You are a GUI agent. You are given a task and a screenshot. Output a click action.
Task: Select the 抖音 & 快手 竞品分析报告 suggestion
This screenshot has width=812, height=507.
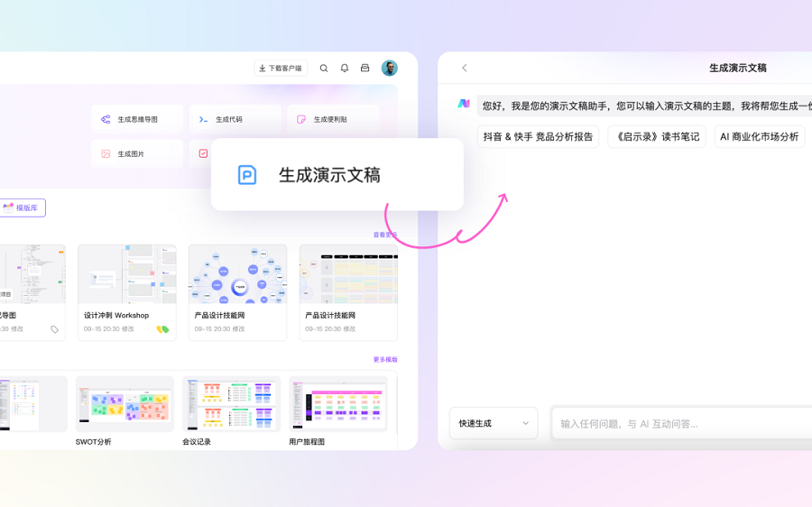(x=538, y=137)
